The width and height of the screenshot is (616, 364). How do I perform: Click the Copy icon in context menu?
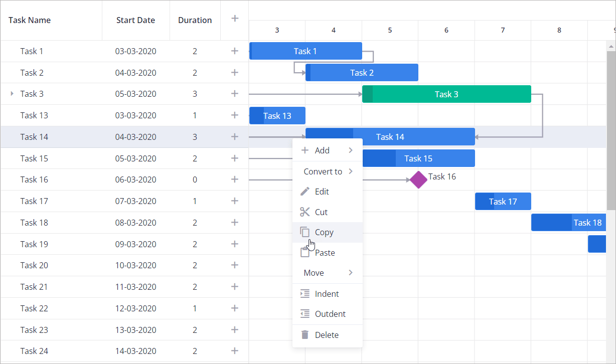(304, 232)
